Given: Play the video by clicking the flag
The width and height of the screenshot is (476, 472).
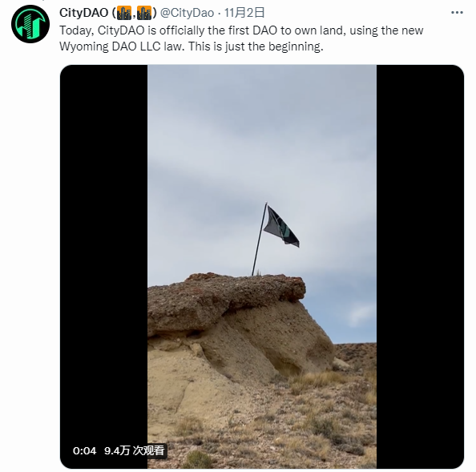Looking at the screenshot, I should pos(280,227).
